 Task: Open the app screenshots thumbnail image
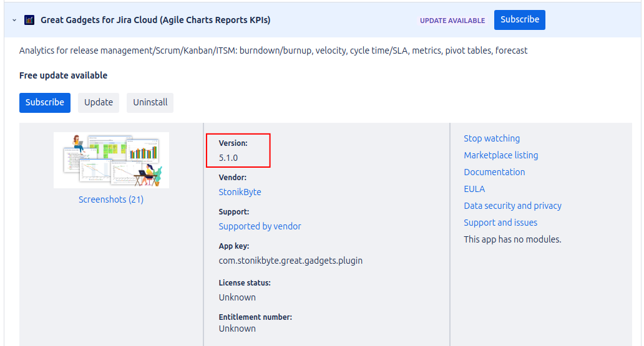[x=111, y=160]
